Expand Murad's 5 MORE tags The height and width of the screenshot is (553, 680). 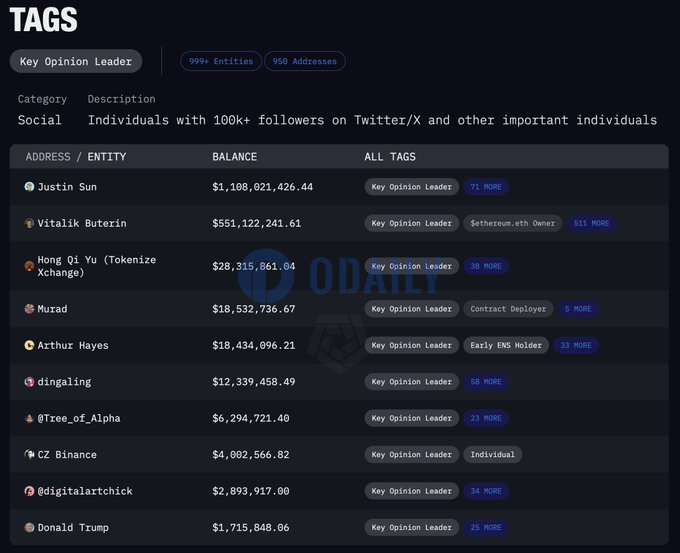[578, 309]
